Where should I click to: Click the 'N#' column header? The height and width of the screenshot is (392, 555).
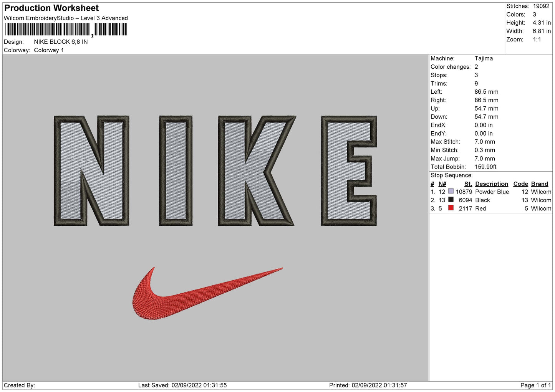(x=442, y=184)
